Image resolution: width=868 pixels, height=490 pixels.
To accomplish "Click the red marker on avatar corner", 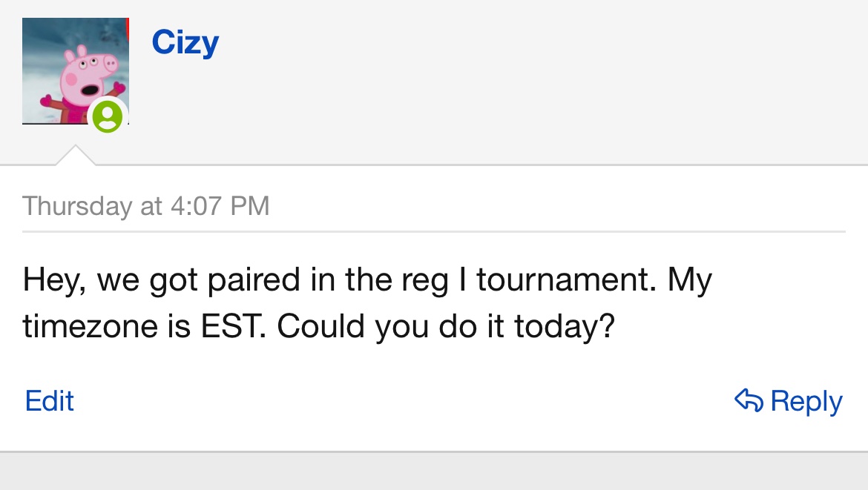I will tap(128, 29).
